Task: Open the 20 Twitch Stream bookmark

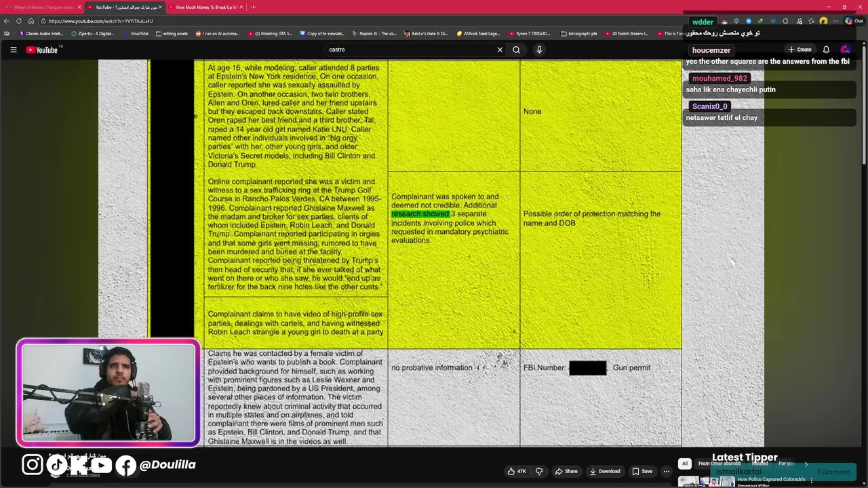Action: (x=627, y=33)
